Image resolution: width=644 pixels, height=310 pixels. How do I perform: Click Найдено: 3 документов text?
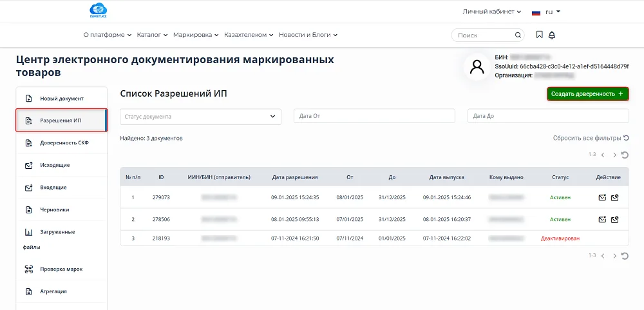(151, 138)
